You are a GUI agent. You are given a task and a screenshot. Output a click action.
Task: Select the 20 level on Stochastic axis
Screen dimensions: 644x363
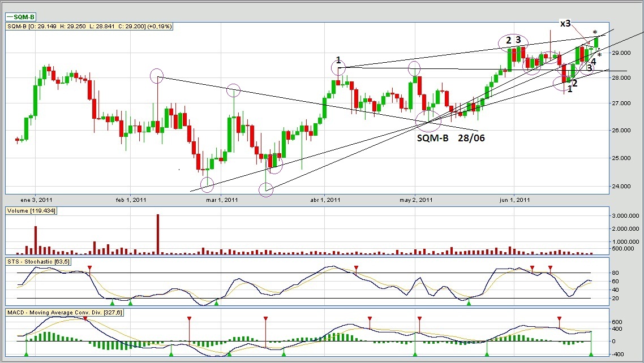[615, 298]
